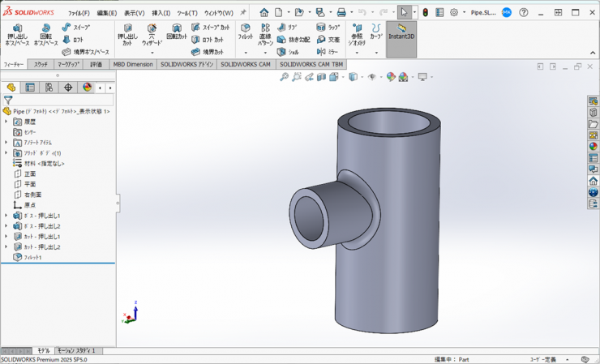Toggle the rebuild traffic light icon
This screenshot has width=600, height=364.
tap(425, 13)
